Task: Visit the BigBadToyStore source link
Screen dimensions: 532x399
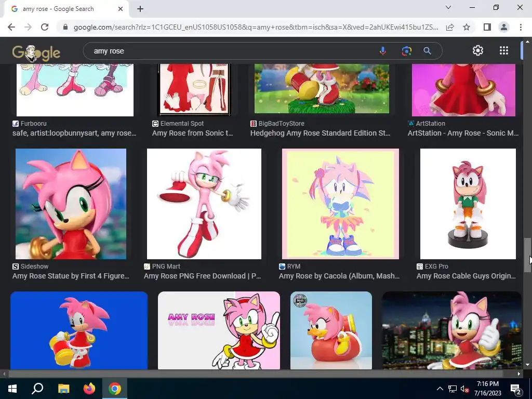Action: tap(277, 124)
